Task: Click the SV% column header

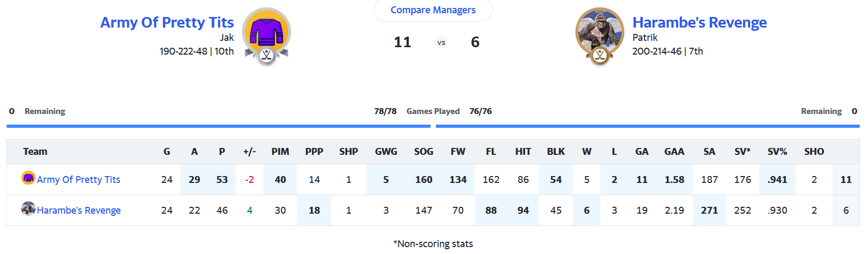Action: pos(777,152)
